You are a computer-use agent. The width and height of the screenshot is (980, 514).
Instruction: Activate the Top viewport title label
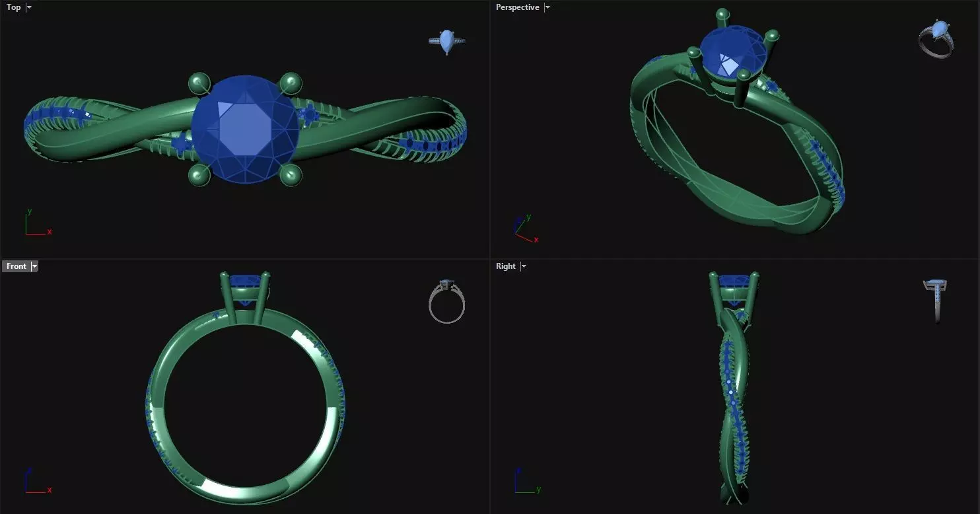pos(14,8)
